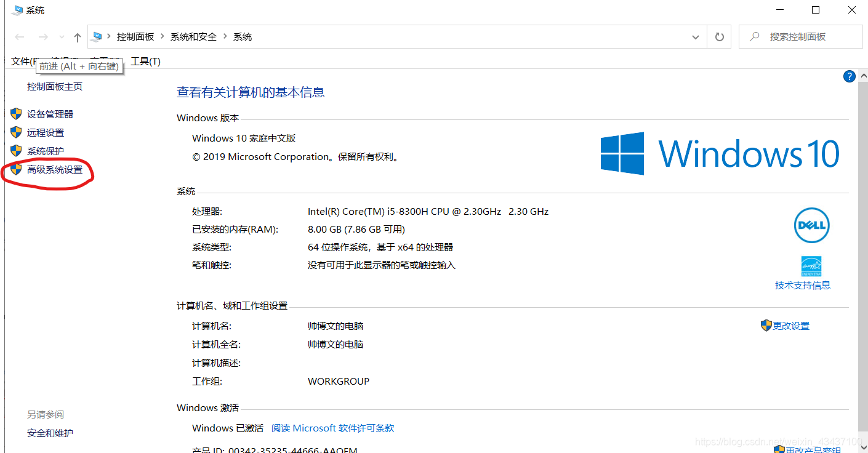Open the 文件 menu
This screenshot has width=868, height=453.
pos(23,61)
